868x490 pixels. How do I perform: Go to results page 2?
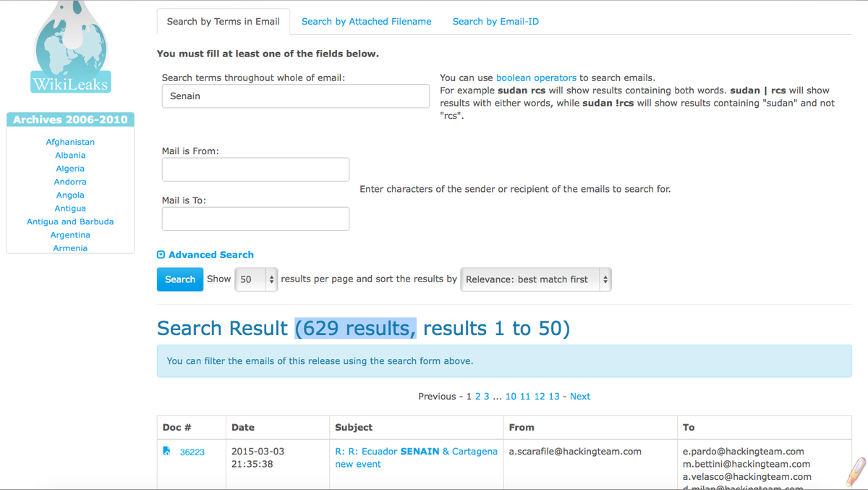(477, 397)
